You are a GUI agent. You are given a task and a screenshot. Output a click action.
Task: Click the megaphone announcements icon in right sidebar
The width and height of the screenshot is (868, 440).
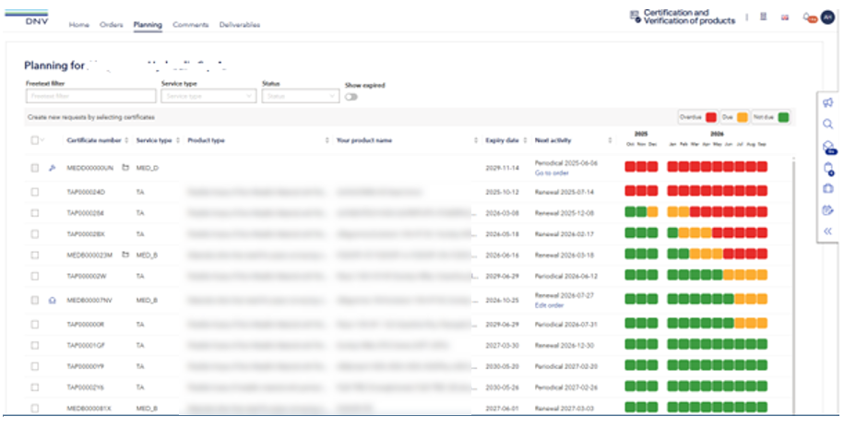pos(827,102)
